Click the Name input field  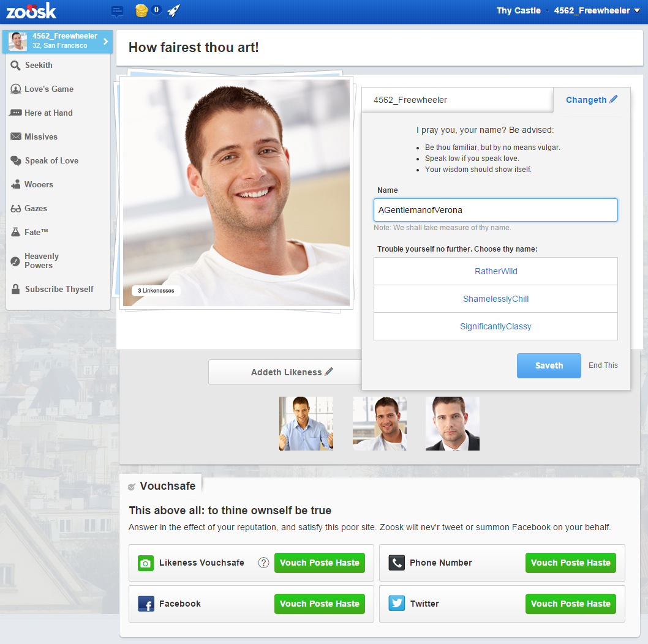pos(495,210)
